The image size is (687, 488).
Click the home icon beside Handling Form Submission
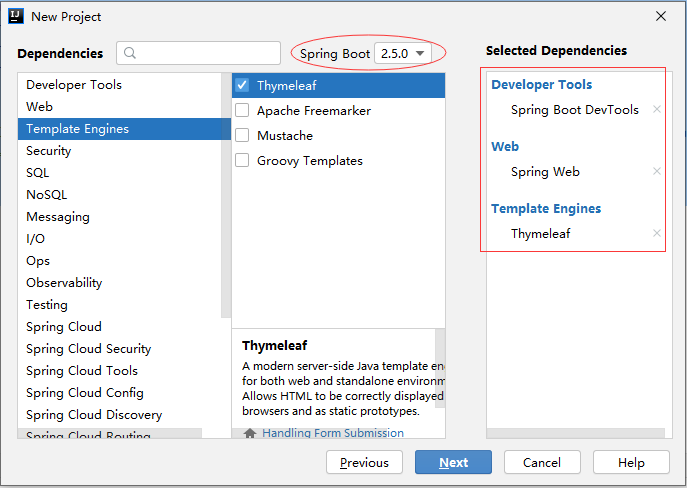[x=250, y=433]
